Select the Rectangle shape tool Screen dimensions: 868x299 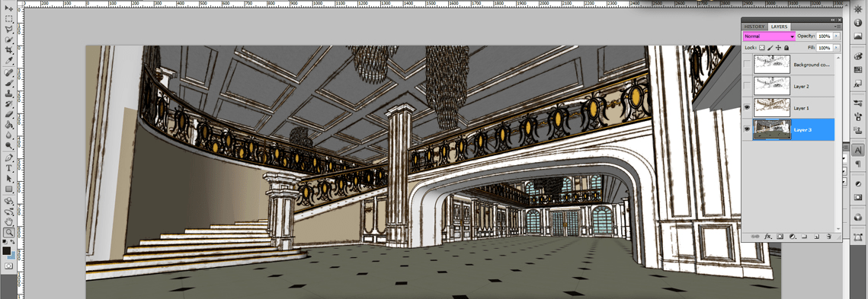click(9, 189)
